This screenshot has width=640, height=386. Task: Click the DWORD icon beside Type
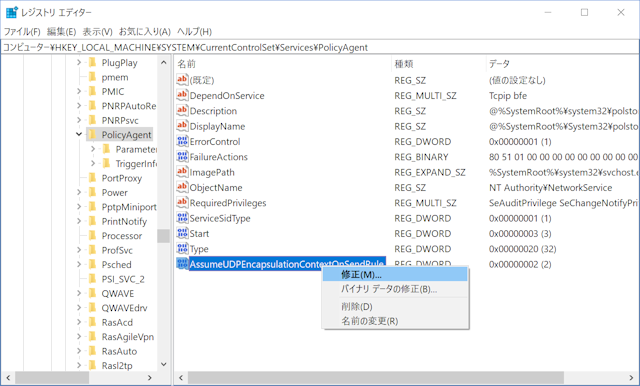[182, 248]
